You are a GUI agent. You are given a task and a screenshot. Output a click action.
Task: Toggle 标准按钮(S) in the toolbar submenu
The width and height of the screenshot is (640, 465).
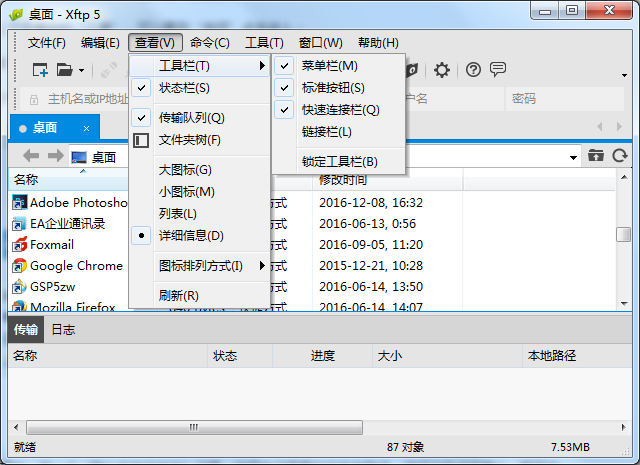(x=333, y=88)
